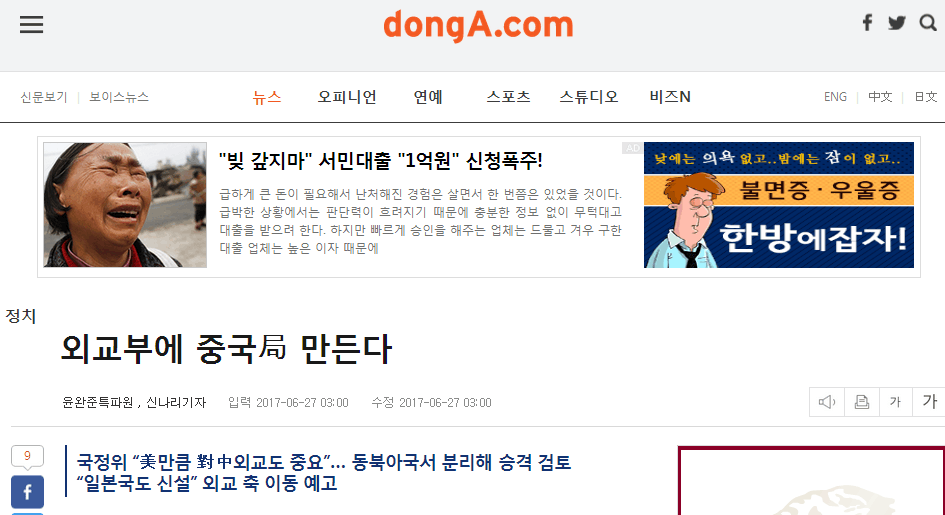Click the Facebook icon in header
Image resolution: width=945 pixels, height=515 pixels.
click(x=867, y=23)
